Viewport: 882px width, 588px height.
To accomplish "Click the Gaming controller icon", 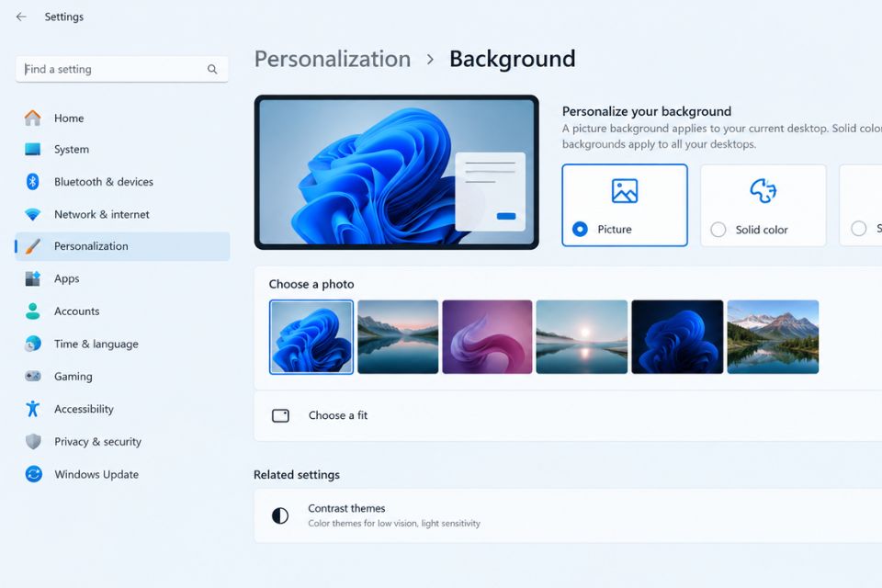I will coord(33,376).
